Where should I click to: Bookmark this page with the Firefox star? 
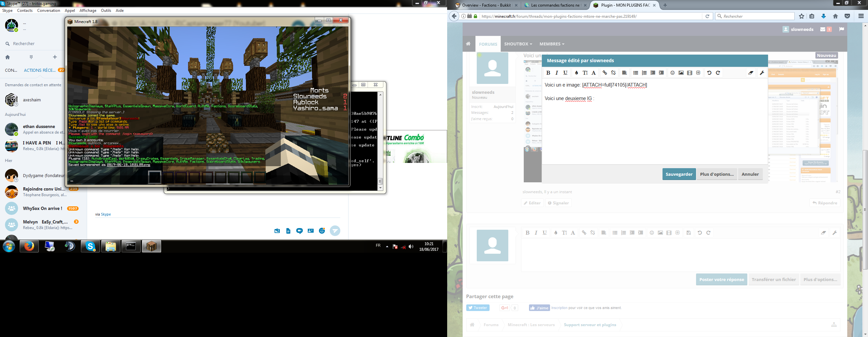pos(802,16)
